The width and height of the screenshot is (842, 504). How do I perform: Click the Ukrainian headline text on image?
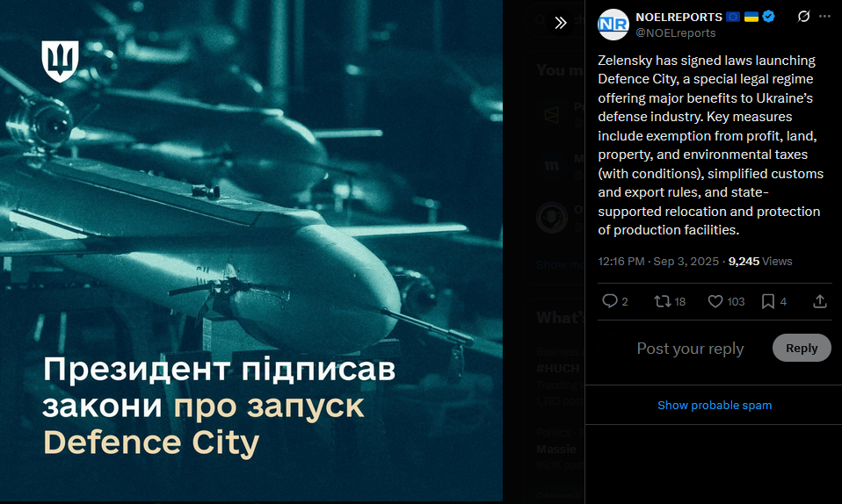click(219, 406)
